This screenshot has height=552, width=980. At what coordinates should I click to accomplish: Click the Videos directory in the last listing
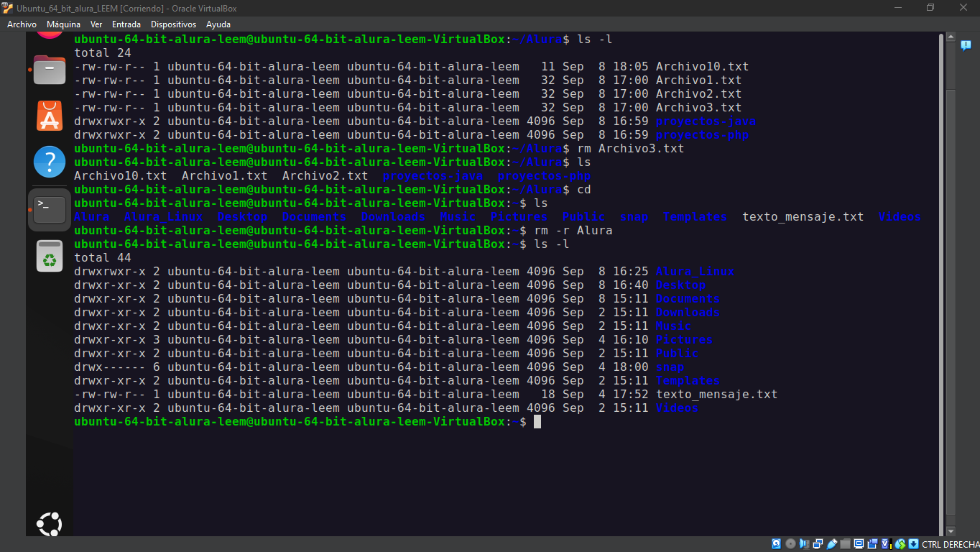(677, 408)
